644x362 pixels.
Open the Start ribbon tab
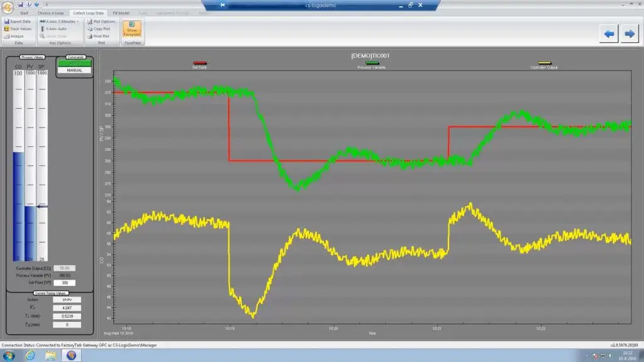tap(24, 13)
